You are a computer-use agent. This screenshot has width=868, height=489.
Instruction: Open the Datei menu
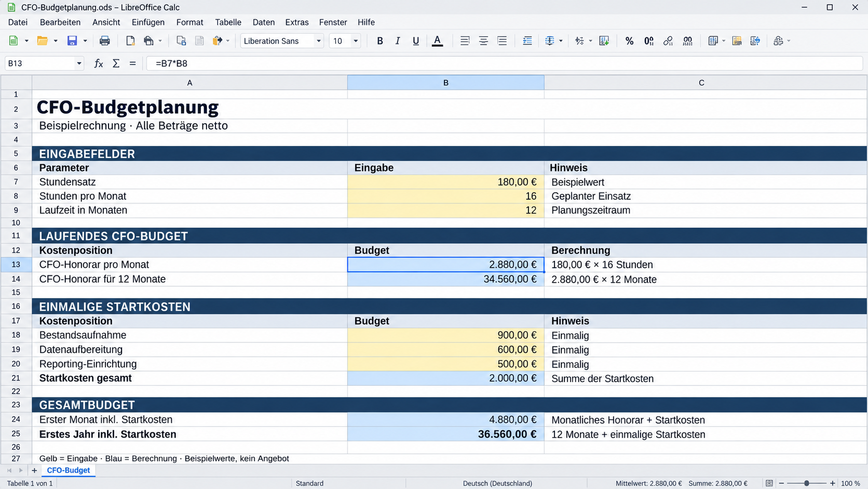tap(18, 22)
